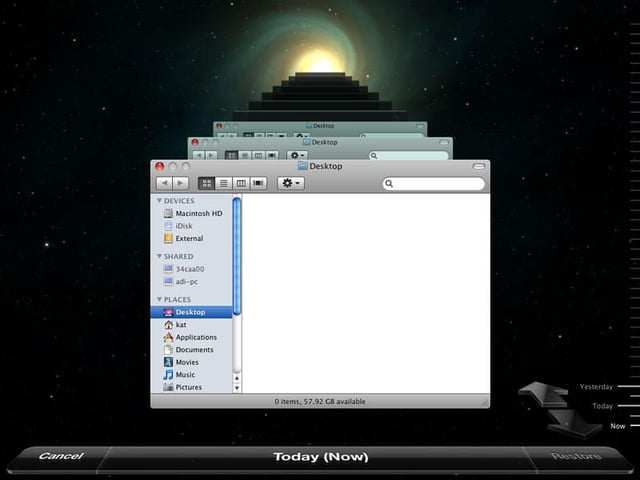Select Desktop in Places sidebar

191,312
